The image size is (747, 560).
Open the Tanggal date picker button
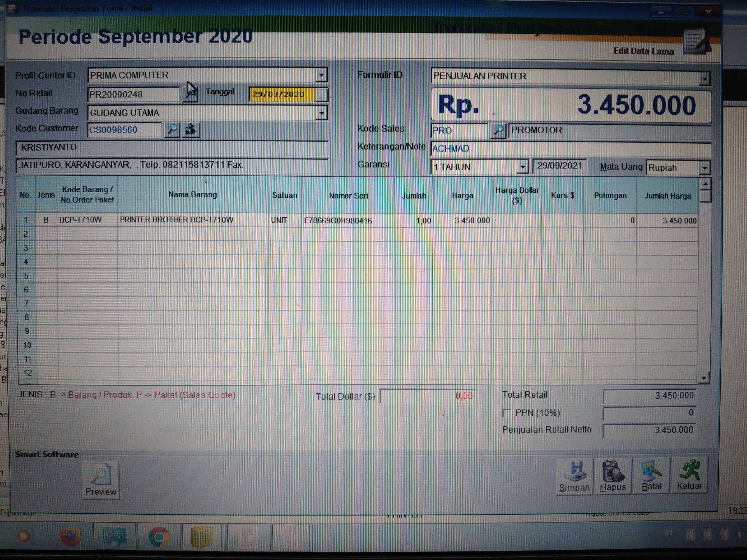coord(321,95)
